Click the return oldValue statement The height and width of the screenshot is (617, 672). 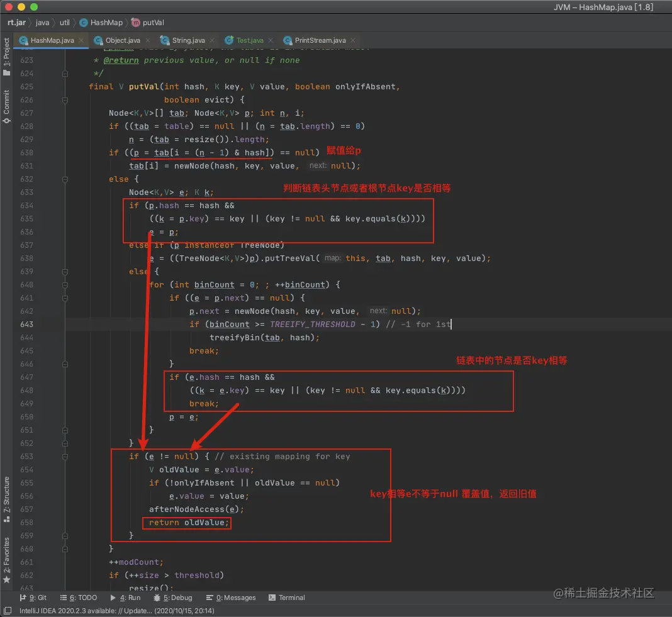(189, 523)
